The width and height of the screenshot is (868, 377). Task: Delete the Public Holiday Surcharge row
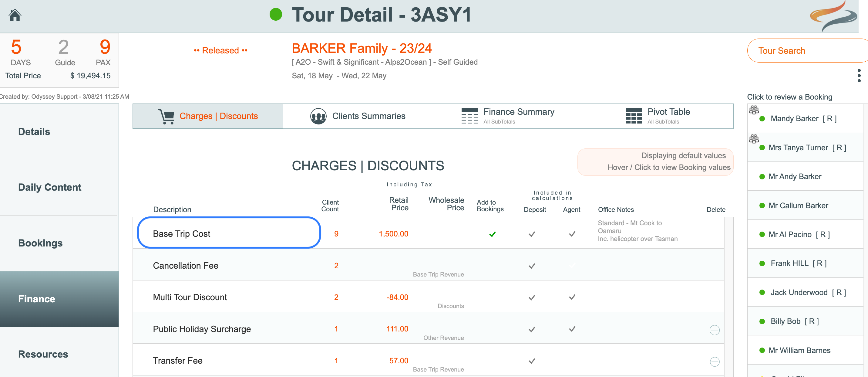[x=714, y=330]
